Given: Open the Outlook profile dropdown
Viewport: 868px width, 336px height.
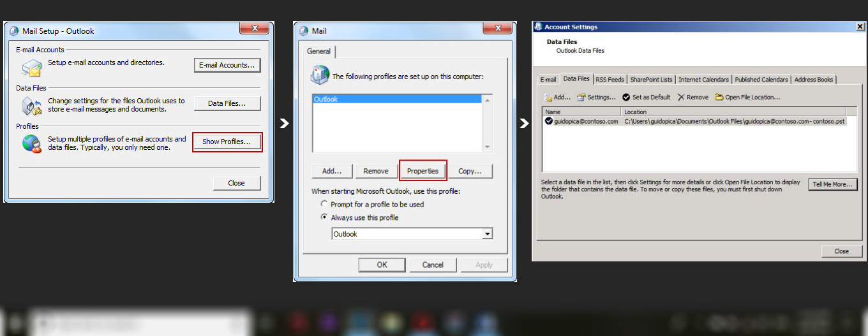Looking at the screenshot, I should [488, 234].
